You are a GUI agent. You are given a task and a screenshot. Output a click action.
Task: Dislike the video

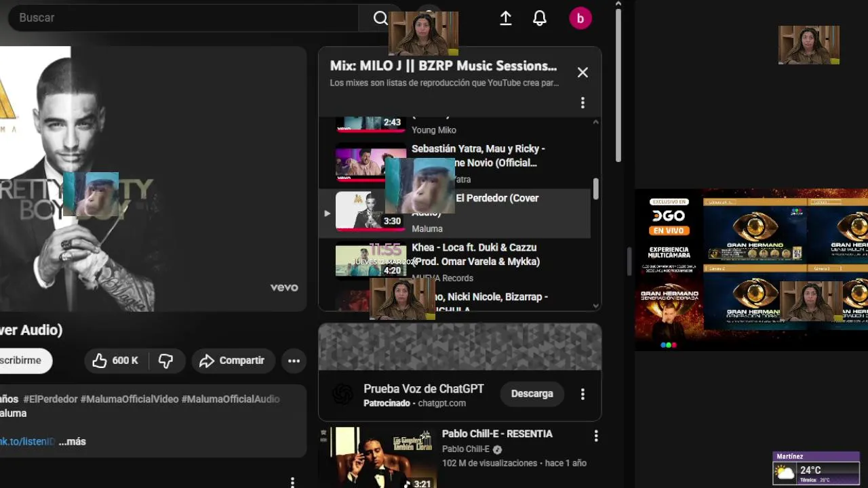pos(166,361)
